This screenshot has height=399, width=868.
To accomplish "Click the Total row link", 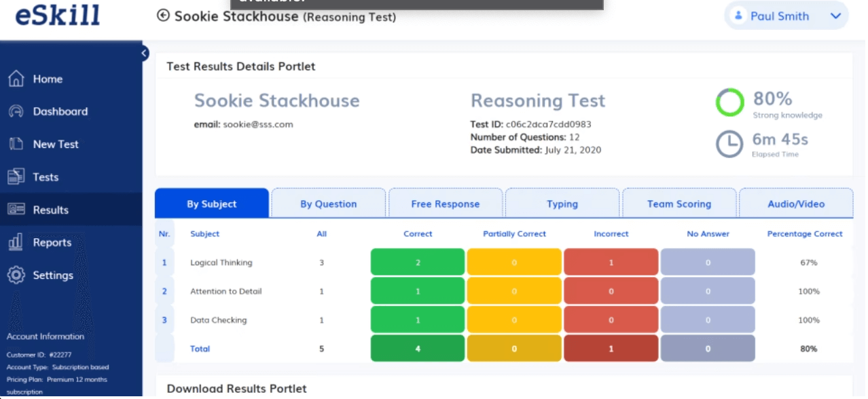I will [200, 349].
